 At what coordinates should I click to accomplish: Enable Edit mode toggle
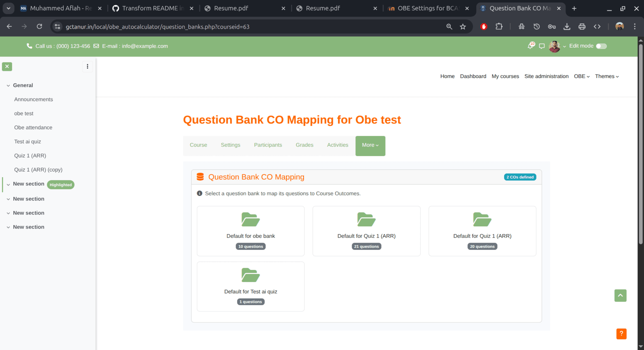[601, 46]
